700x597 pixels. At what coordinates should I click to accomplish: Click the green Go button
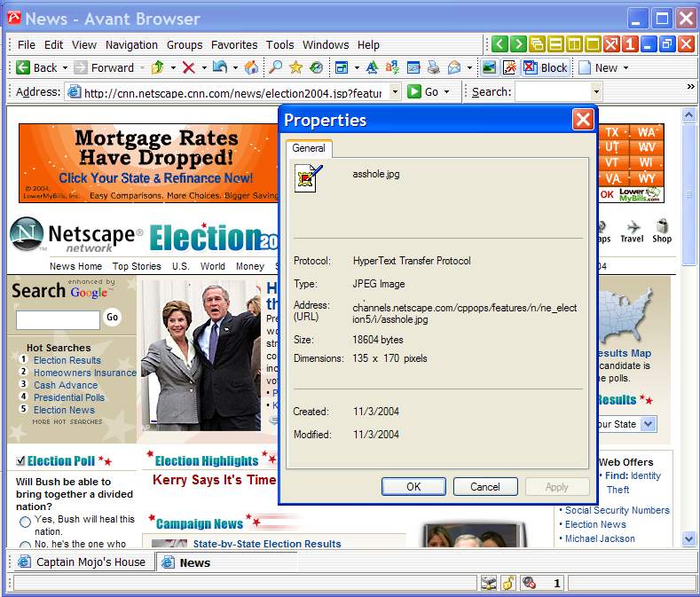[x=423, y=92]
